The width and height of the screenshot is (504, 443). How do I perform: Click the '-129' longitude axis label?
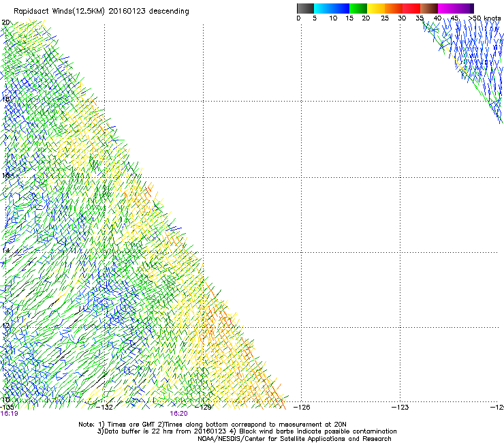[204, 408]
